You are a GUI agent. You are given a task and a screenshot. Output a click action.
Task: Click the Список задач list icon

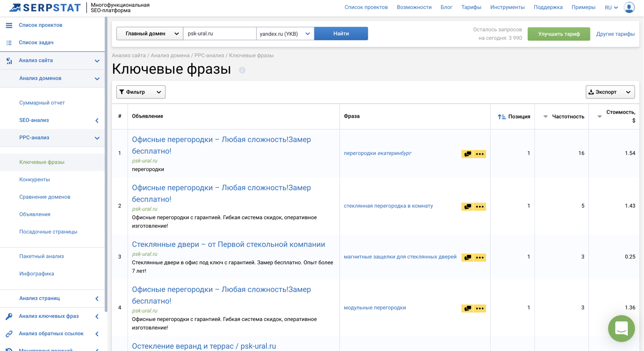(x=9, y=43)
